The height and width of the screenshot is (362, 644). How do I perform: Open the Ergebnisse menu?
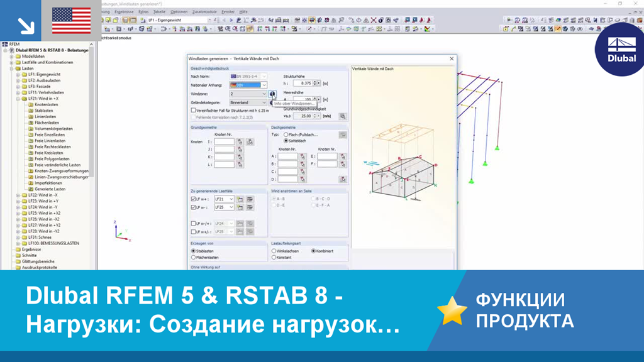coord(124,12)
